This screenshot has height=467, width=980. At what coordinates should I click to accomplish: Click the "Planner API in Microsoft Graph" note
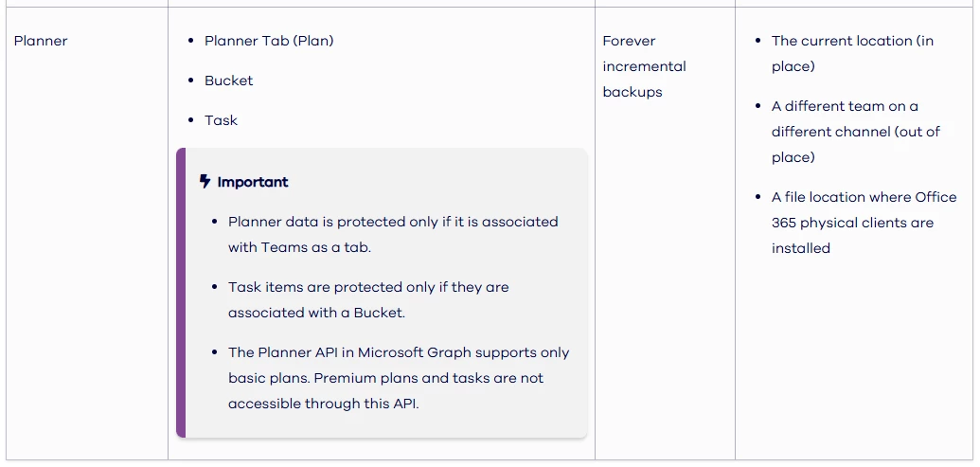pos(399,352)
